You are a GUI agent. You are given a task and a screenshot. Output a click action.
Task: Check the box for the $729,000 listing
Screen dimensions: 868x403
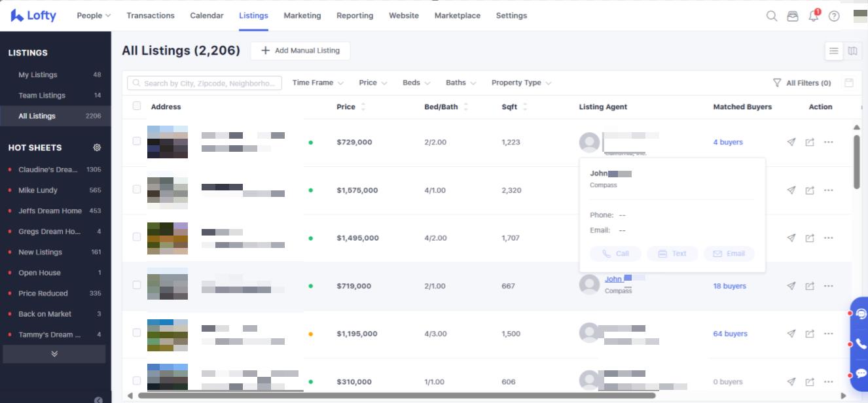(137, 141)
